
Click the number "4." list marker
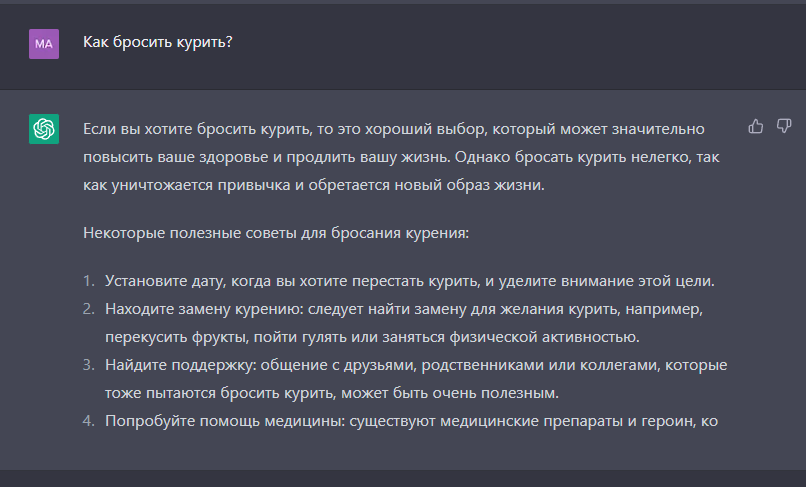click(x=89, y=420)
